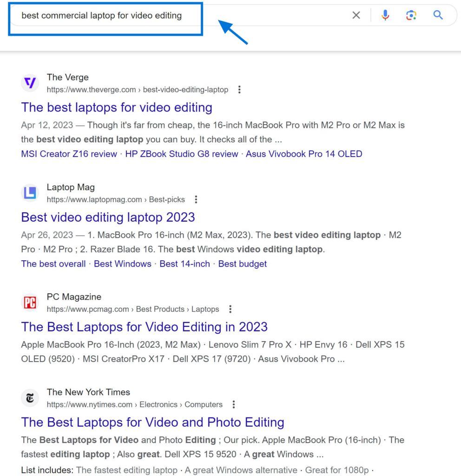Click the Laptop Mag favicon

(30, 192)
